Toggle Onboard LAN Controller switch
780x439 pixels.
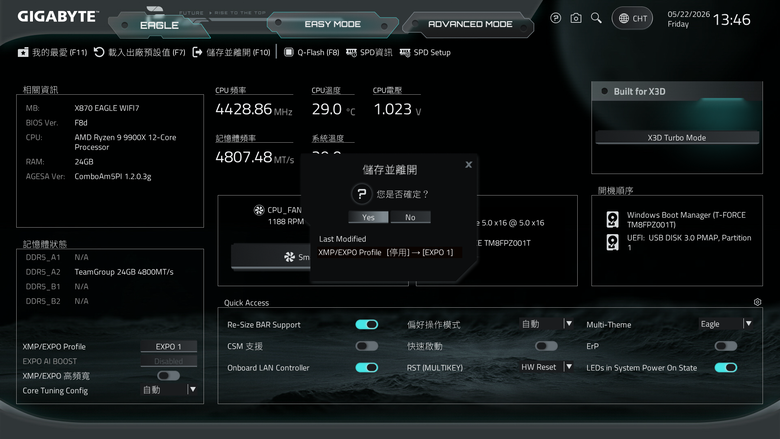coord(367,367)
